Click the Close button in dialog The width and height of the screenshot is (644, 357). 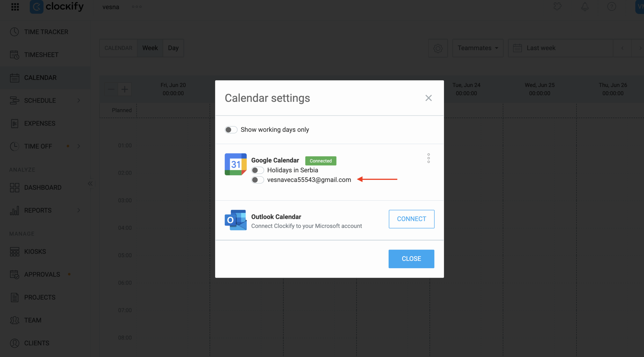tap(411, 259)
